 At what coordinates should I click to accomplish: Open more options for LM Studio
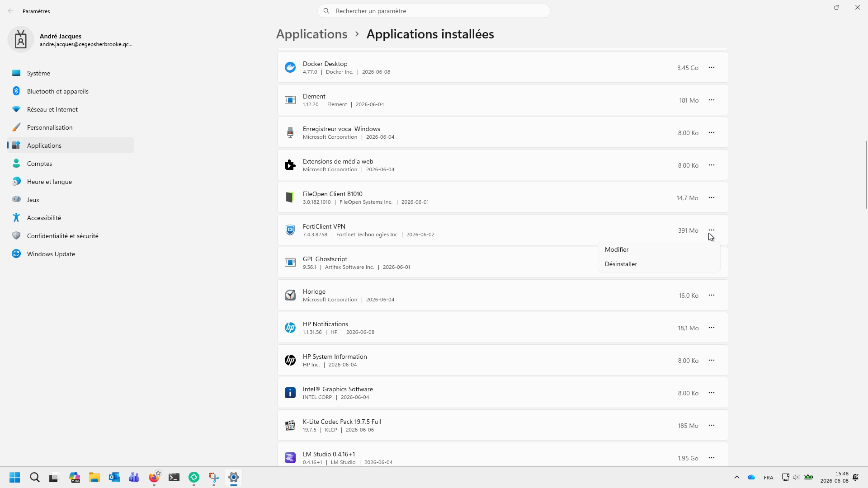point(712,458)
